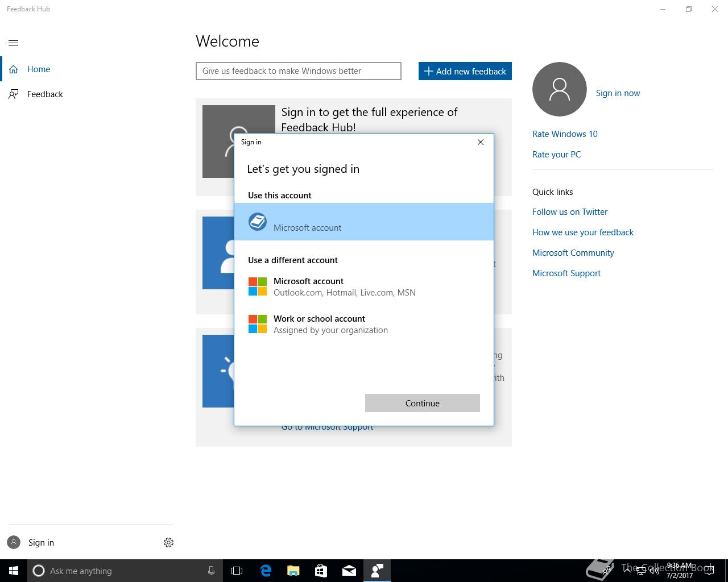Open Windows Store from taskbar
The image size is (728, 582).
(x=321, y=571)
